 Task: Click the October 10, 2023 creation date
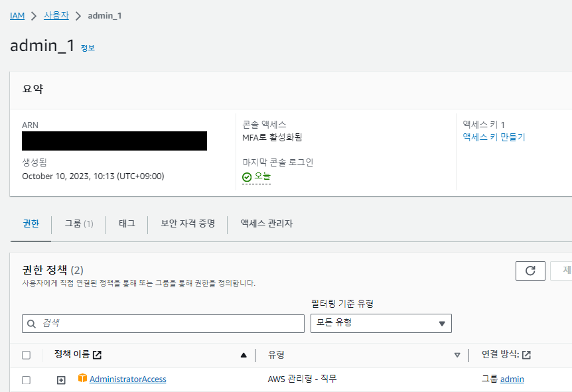pos(93,176)
